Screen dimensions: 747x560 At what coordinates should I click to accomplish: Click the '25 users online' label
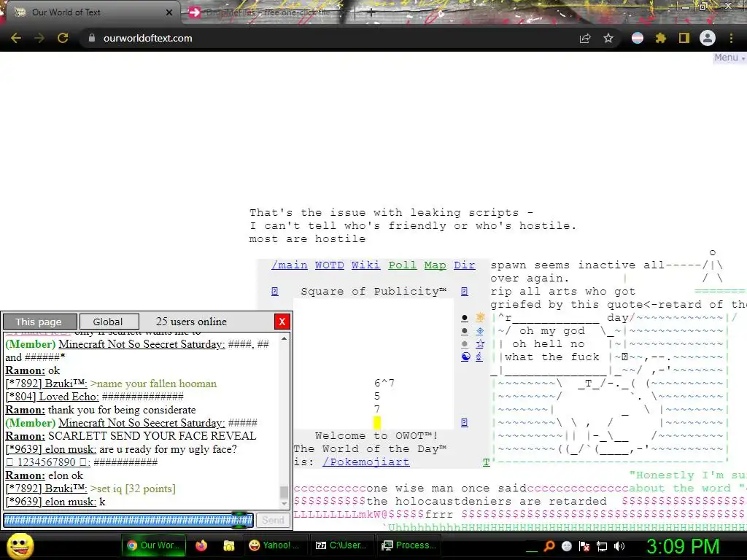coord(192,322)
